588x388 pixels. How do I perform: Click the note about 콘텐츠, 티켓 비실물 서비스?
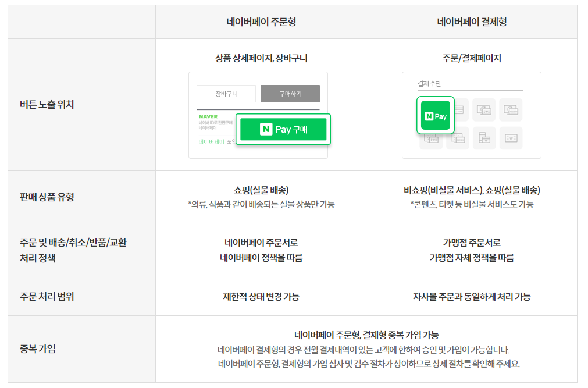coord(472,204)
